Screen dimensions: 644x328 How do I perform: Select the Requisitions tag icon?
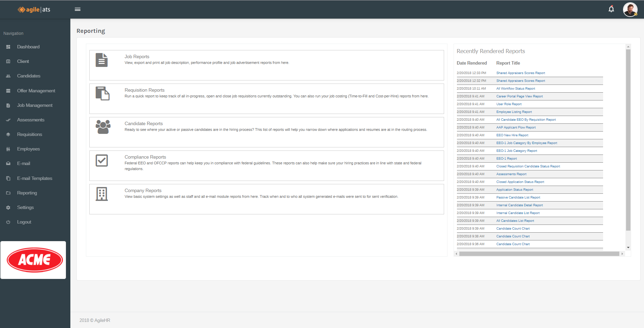click(8, 134)
